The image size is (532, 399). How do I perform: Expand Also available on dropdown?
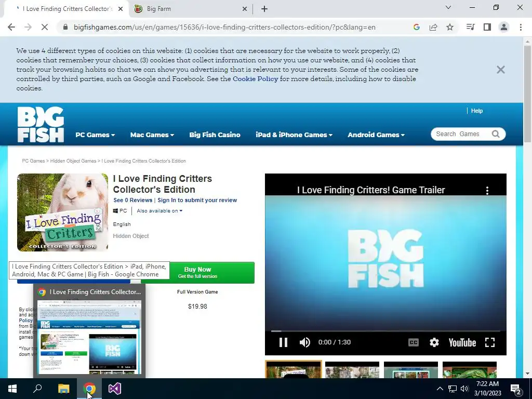(159, 211)
